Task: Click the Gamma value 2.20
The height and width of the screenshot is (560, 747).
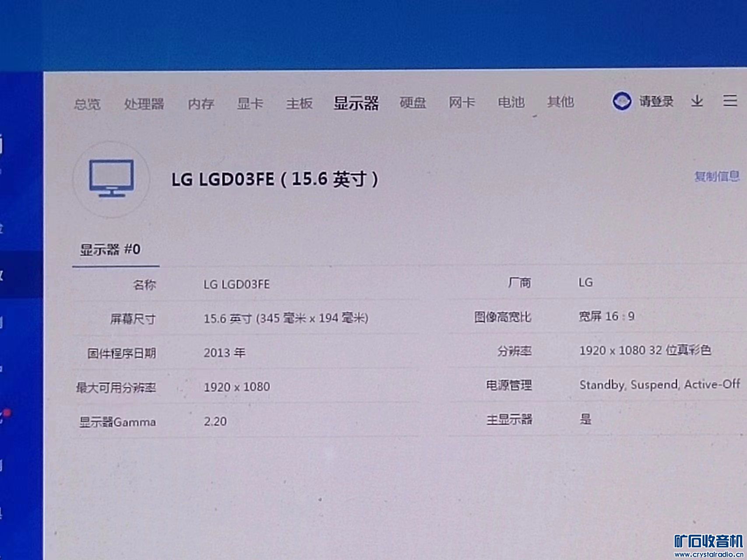Action: click(x=215, y=421)
